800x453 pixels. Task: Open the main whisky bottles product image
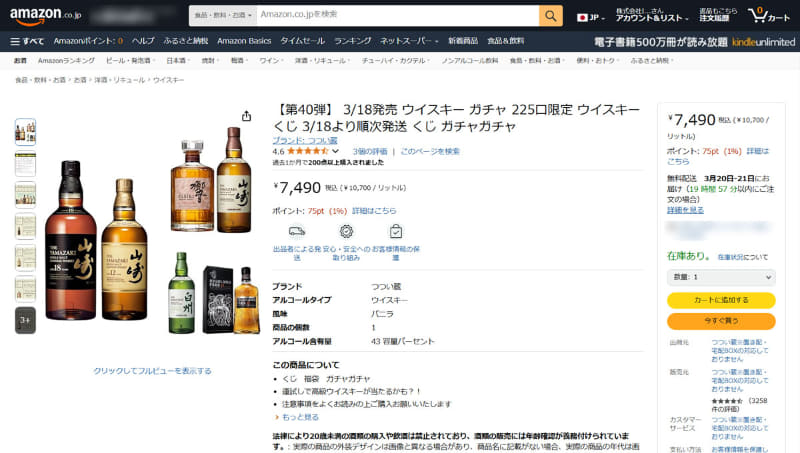pos(152,231)
